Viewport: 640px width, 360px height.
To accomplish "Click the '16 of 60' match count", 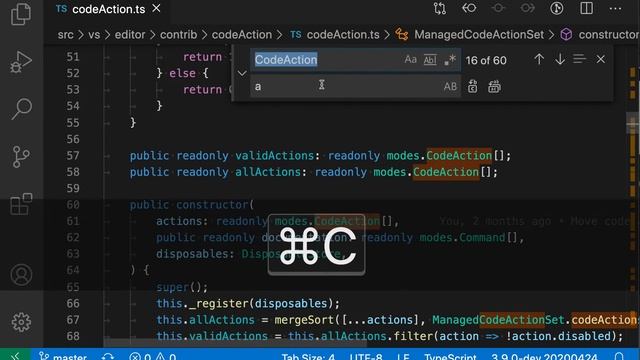I will tap(486, 60).
